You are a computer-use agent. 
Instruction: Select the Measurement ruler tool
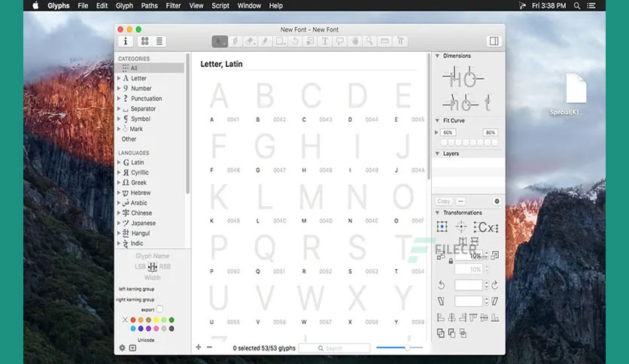(384, 41)
